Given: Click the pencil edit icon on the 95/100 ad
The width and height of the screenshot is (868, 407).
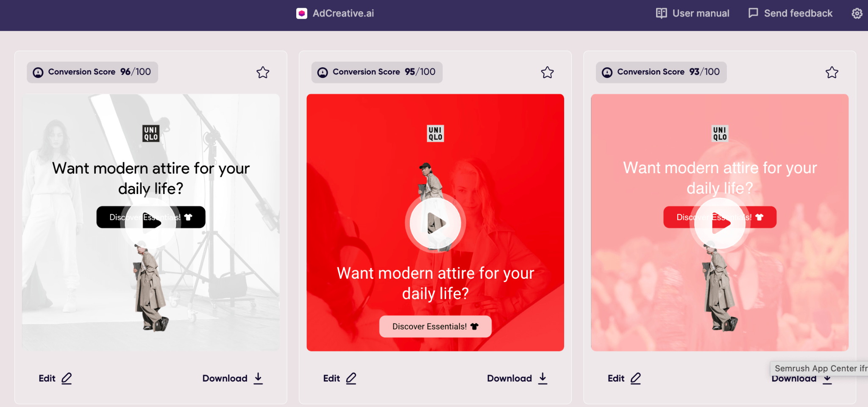Looking at the screenshot, I should click(x=351, y=378).
